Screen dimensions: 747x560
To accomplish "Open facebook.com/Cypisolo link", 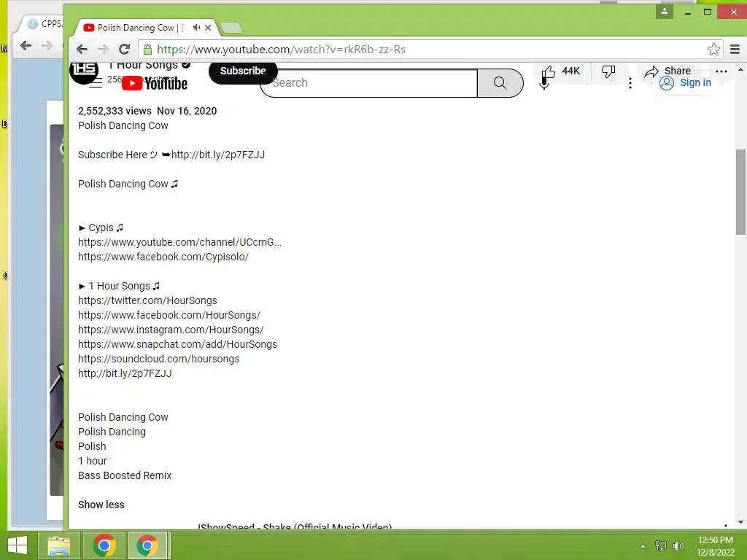I will pyautogui.click(x=163, y=257).
